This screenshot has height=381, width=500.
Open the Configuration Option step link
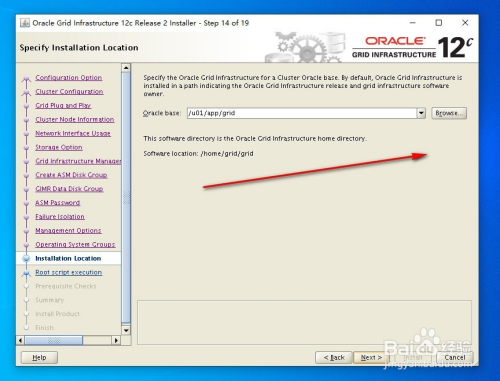click(x=69, y=78)
